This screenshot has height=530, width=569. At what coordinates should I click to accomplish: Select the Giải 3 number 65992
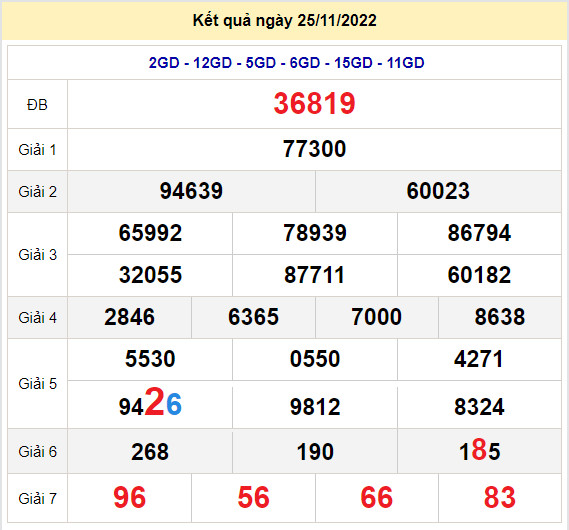(x=150, y=233)
